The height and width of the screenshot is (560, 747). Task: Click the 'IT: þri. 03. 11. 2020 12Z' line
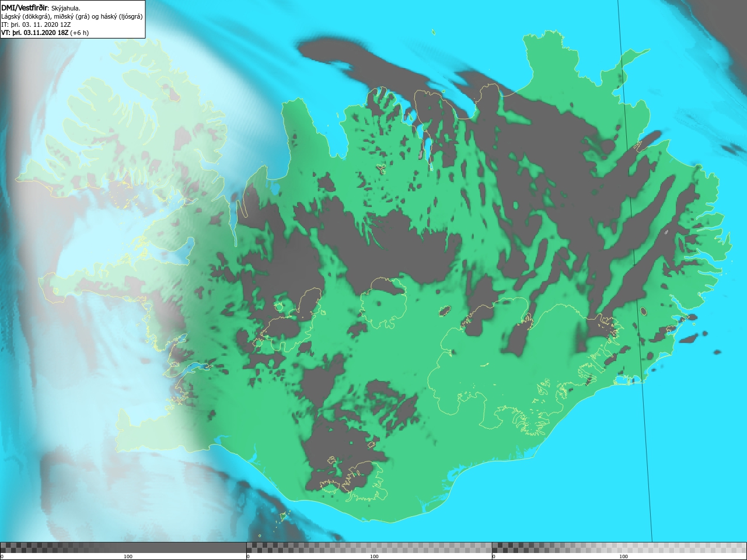click(36, 24)
